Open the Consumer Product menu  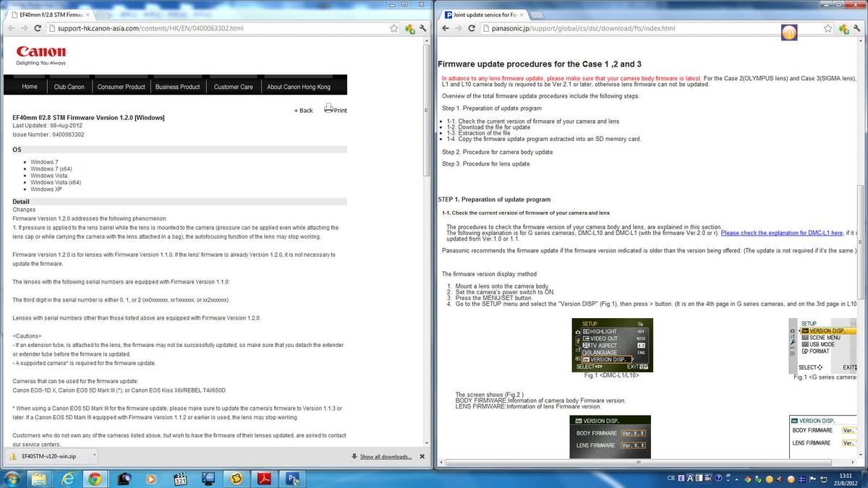tap(121, 87)
